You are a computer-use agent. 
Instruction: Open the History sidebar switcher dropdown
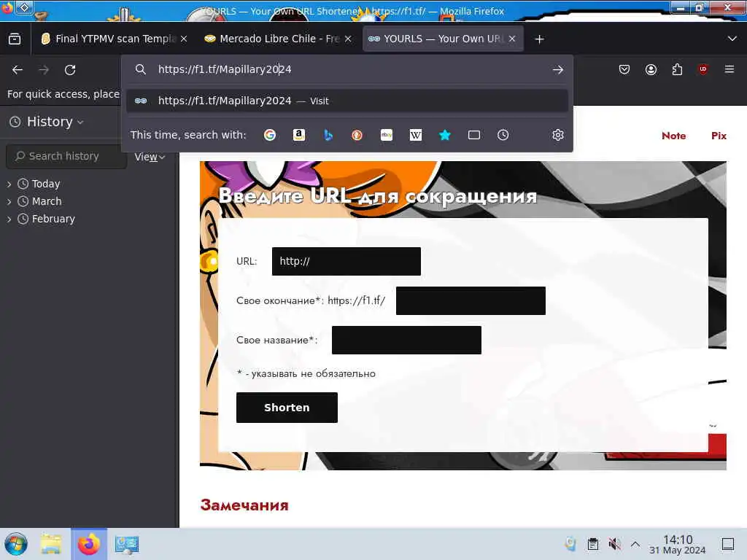(x=47, y=122)
